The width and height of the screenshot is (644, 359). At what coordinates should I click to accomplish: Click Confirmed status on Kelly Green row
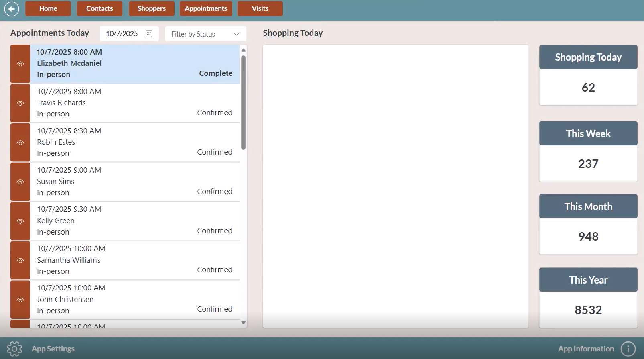215,230
